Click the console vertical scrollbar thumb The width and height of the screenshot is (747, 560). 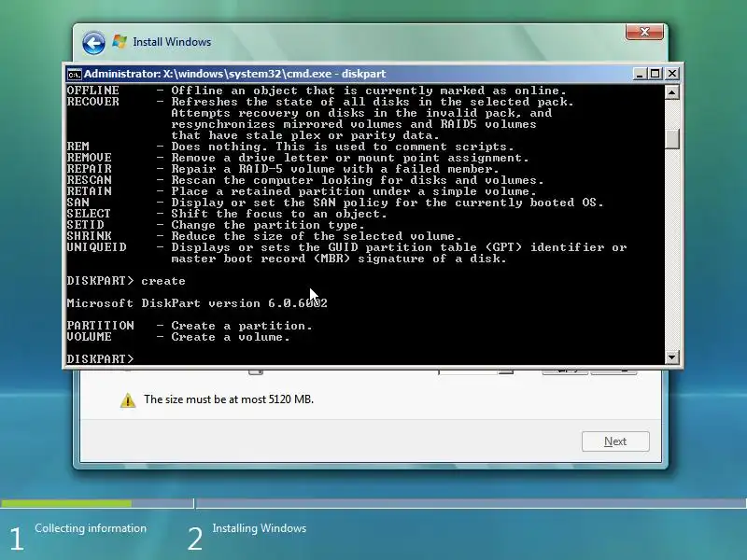pos(671,138)
